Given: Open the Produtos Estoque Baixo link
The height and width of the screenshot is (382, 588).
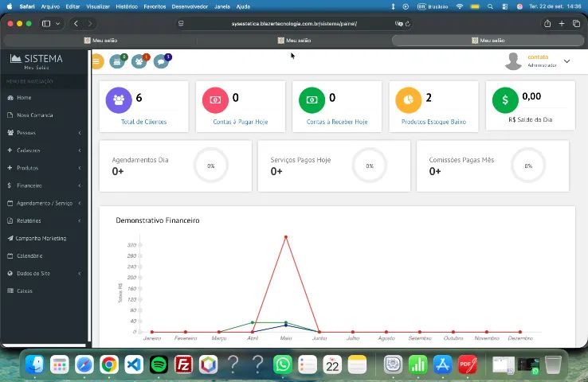Looking at the screenshot, I should click(x=433, y=122).
